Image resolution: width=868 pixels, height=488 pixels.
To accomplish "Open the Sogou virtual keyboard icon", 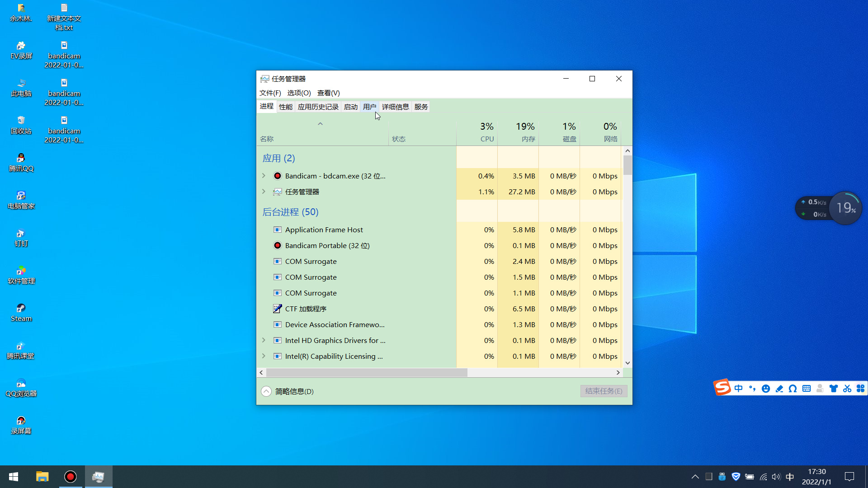I will tap(807, 388).
